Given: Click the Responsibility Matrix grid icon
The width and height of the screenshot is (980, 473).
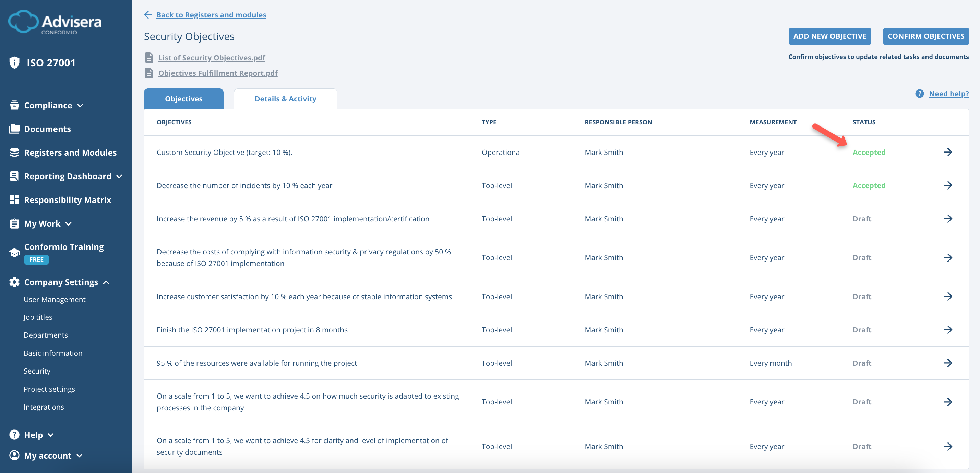Looking at the screenshot, I should [x=14, y=199].
